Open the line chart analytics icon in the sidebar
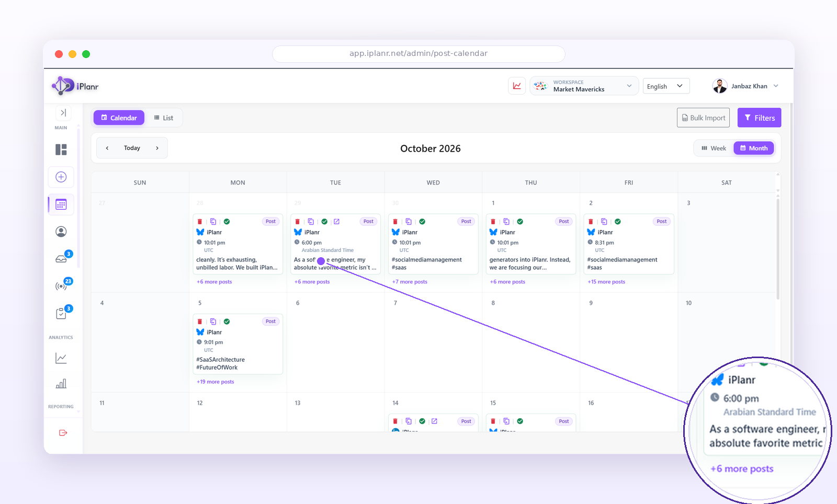837x504 pixels. coord(61,358)
